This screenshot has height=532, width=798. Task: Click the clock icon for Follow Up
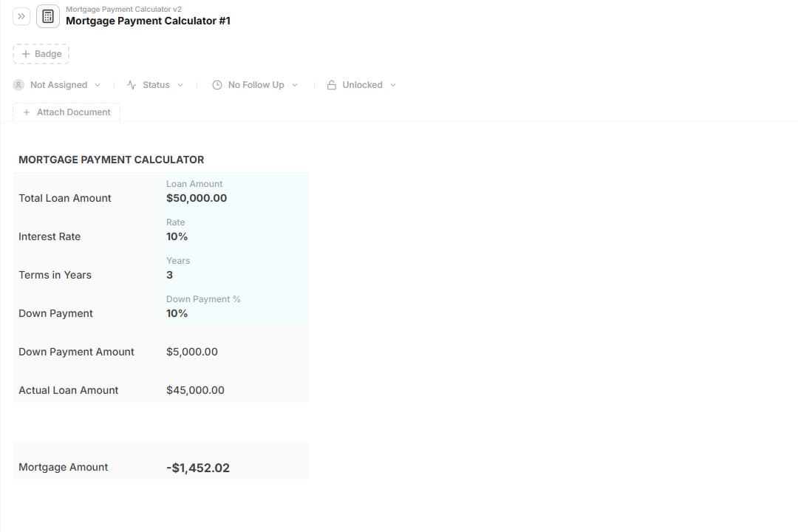coord(217,85)
